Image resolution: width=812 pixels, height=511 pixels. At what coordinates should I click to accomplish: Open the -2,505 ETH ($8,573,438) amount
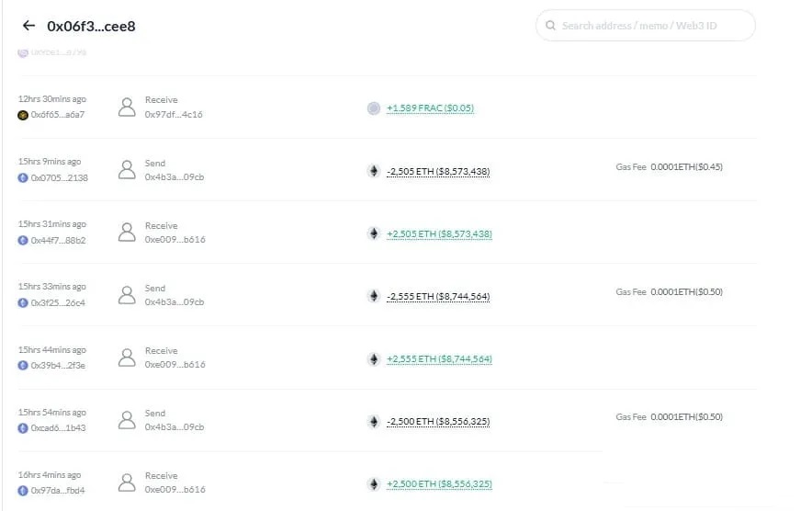(438, 171)
